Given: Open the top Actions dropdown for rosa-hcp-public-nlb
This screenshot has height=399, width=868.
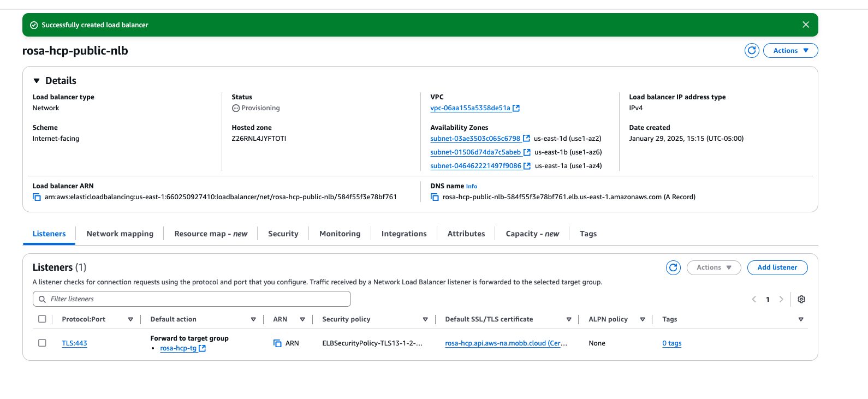Looking at the screenshot, I should [x=790, y=50].
